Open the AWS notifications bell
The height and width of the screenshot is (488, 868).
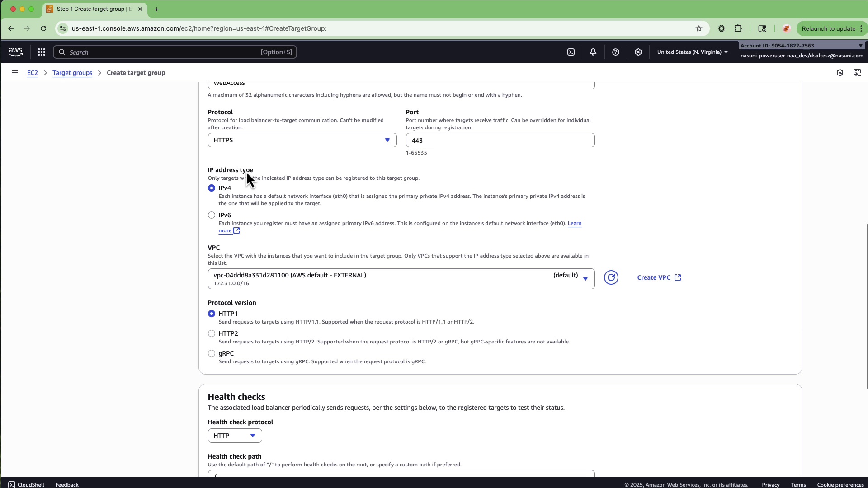593,52
